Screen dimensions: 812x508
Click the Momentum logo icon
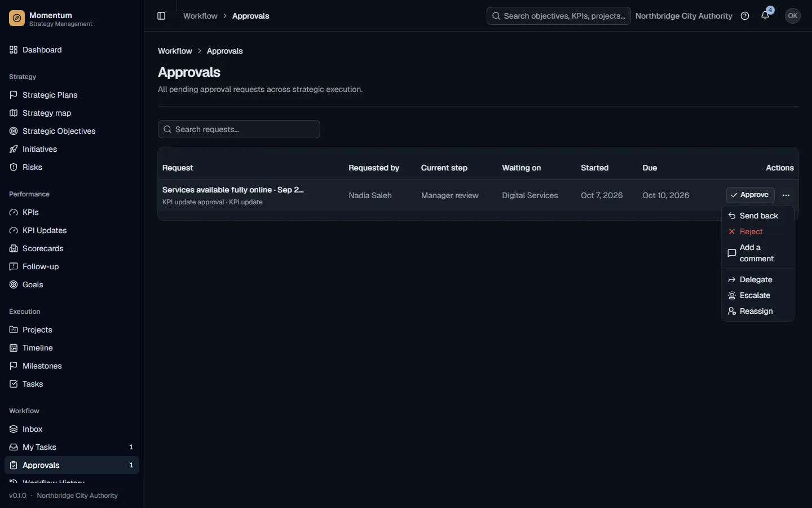point(17,19)
